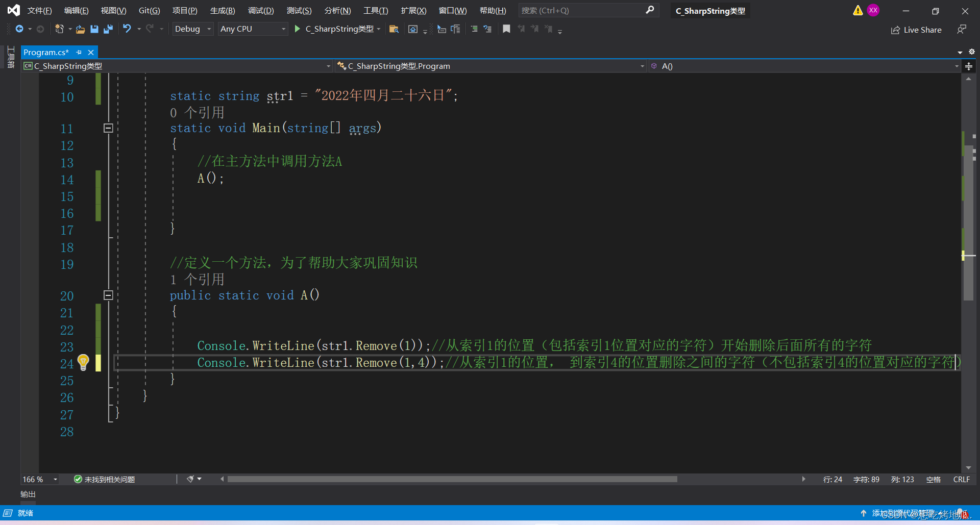Click the Decrease Indent toolbar icon
980x525 pixels.
[x=442, y=29]
